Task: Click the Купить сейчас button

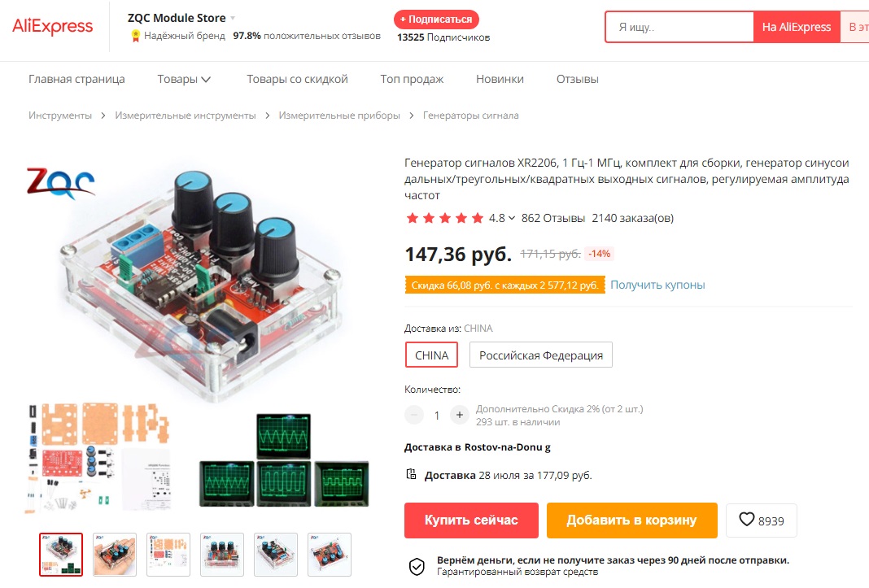Action: (x=471, y=520)
